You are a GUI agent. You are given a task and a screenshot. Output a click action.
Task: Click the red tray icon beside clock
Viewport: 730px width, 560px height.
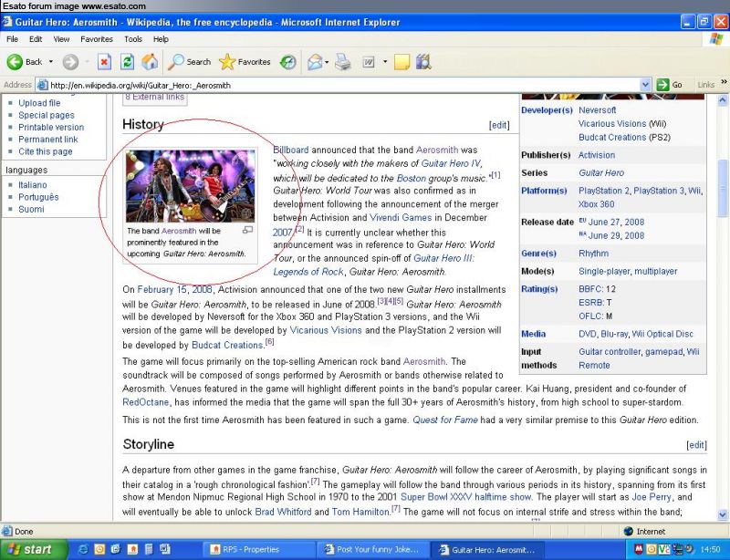639,549
